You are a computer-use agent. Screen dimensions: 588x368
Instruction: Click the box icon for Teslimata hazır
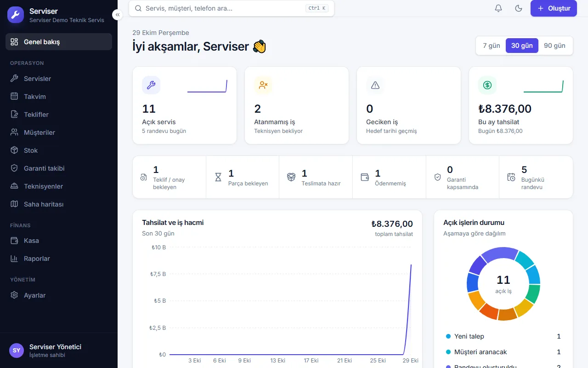(291, 177)
